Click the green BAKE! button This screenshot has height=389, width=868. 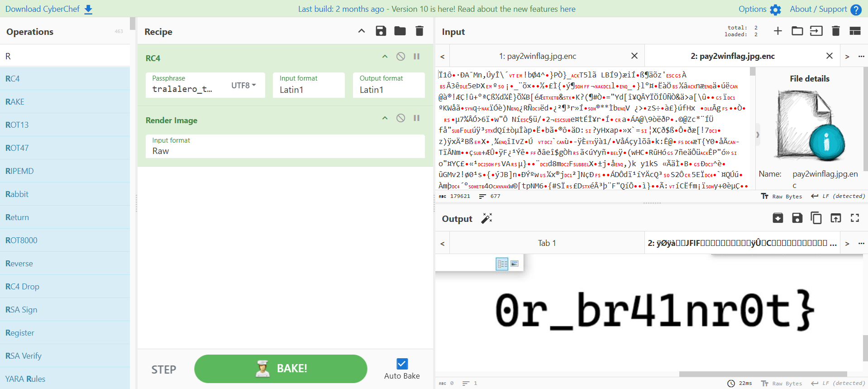tap(281, 369)
